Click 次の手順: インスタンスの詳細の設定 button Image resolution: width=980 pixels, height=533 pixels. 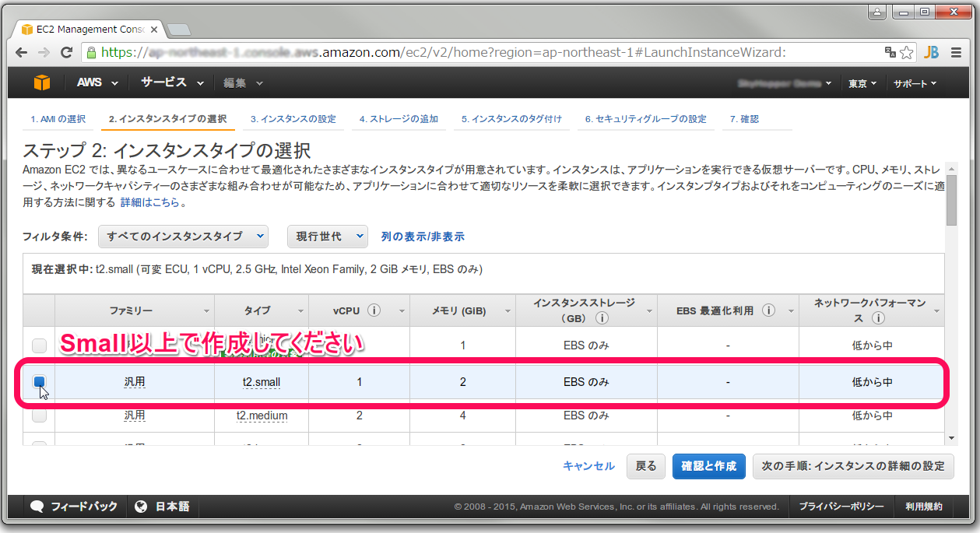coord(852,466)
